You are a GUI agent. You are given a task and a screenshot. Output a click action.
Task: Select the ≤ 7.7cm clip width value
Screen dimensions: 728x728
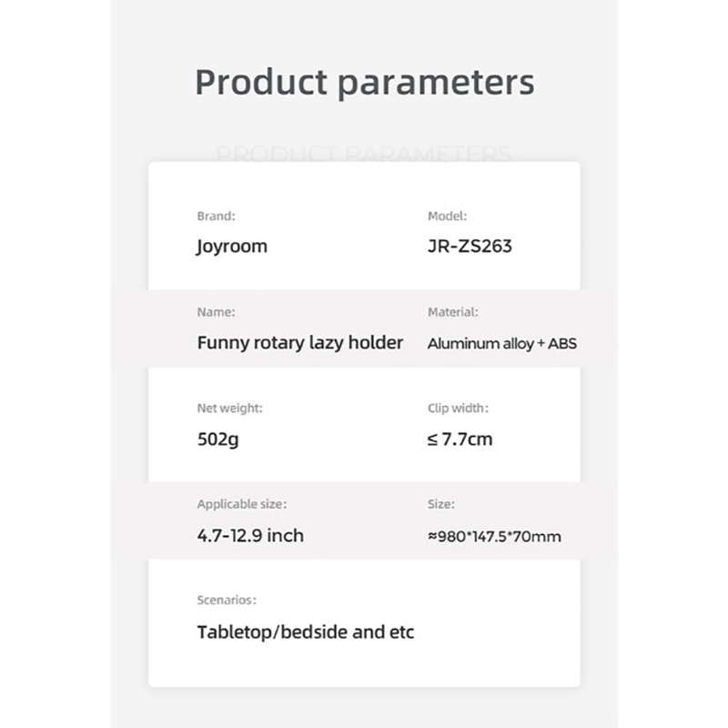tap(460, 440)
